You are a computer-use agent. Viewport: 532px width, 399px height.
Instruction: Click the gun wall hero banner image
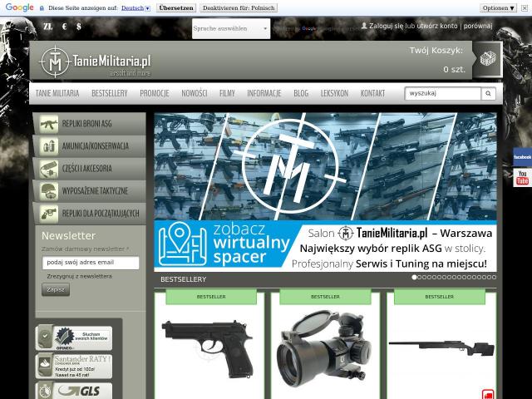click(x=326, y=166)
